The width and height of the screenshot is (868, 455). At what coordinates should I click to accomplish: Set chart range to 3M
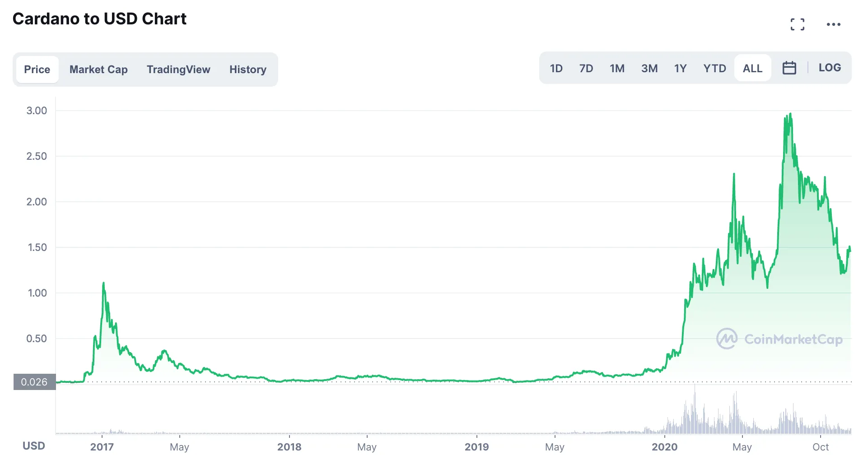649,68
